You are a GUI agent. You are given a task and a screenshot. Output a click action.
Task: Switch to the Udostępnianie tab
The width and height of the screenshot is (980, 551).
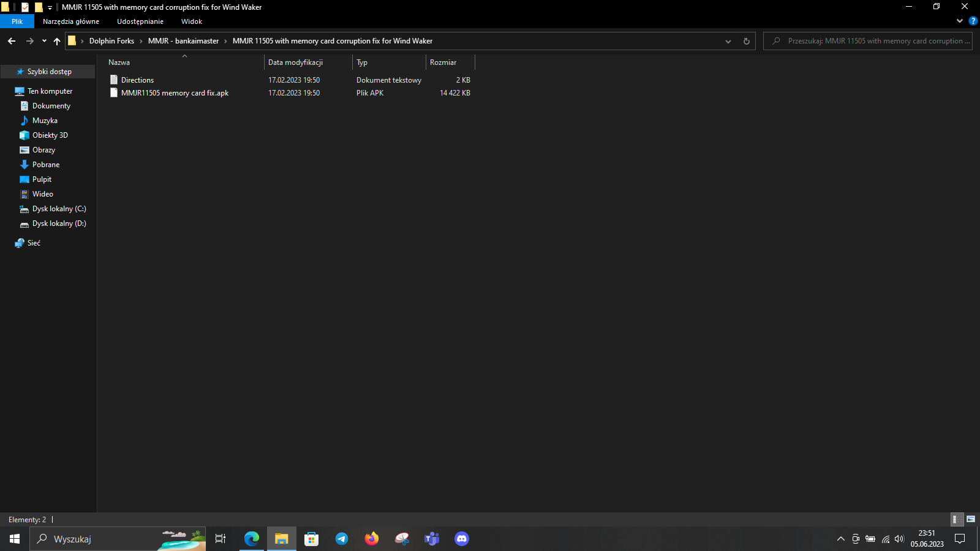[140, 21]
